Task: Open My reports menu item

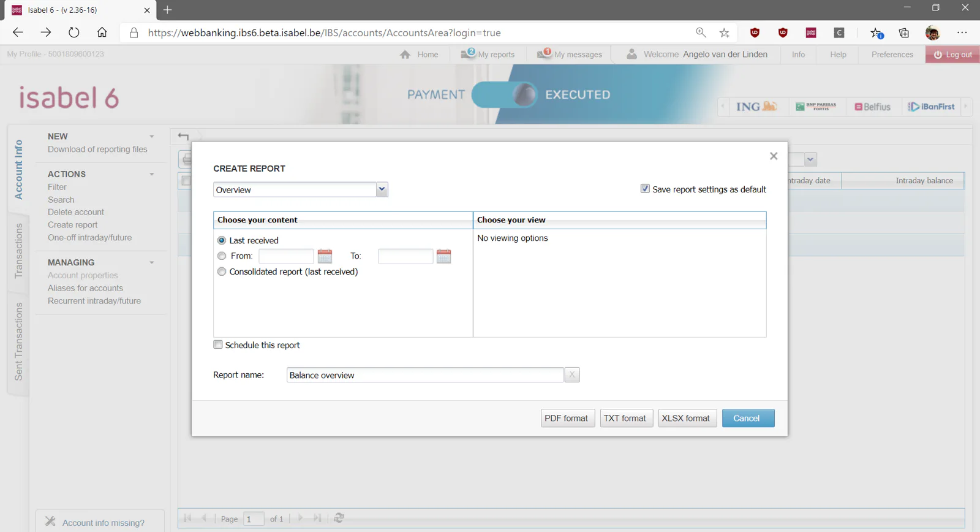Action: coord(488,54)
